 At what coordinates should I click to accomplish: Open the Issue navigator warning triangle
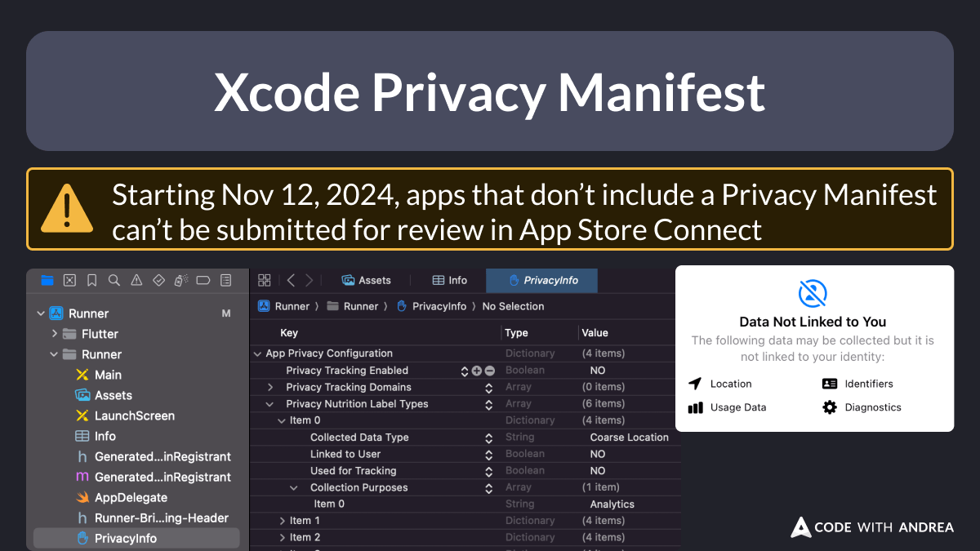136,280
